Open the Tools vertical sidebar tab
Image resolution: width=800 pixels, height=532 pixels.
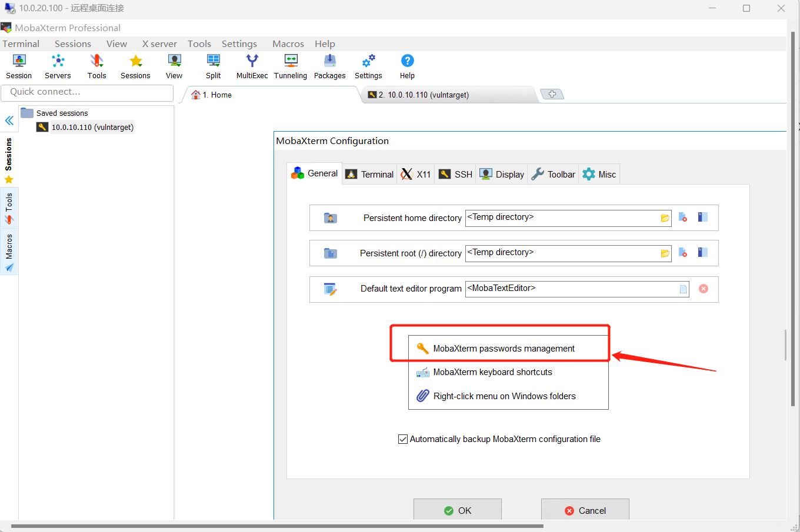pos(9,208)
